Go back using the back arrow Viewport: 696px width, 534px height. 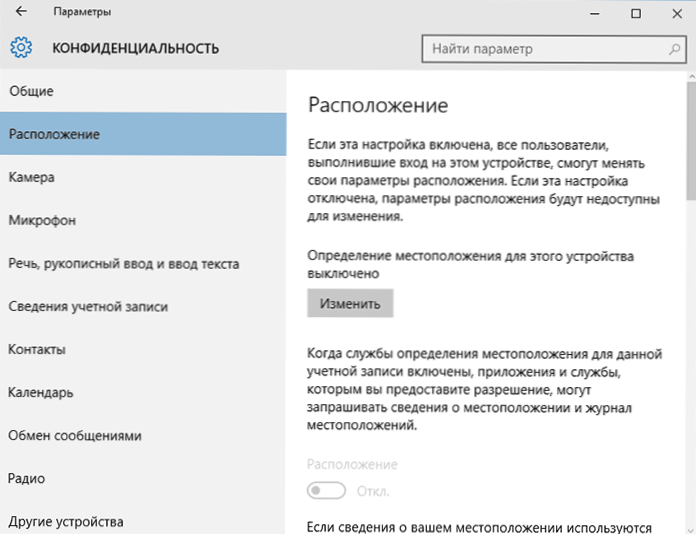pyautogui.click(x=21, y=11)
